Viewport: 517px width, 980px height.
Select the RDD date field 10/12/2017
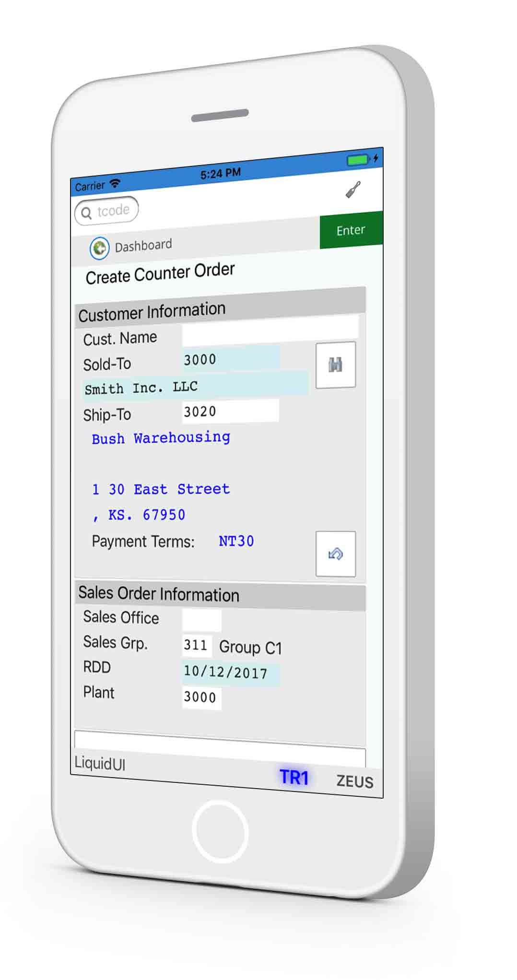(230, 673)
